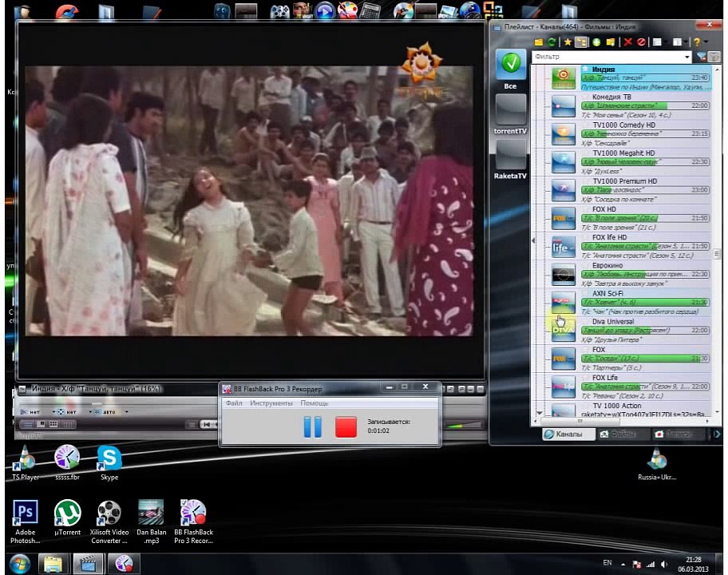Pause recording in BB FlashBack recorder
The width and height of the screenshot is (728, 575).
pyautogui.click(x=312, y=426)
